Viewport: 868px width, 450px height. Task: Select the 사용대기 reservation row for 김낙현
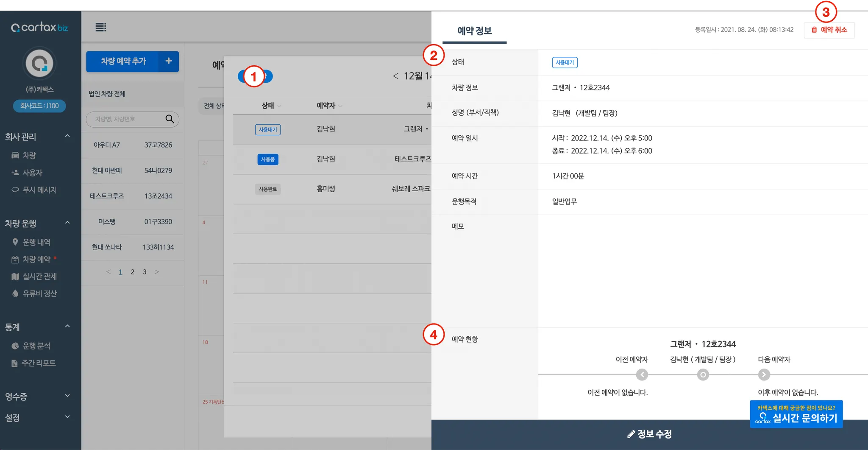pos(332,129)
